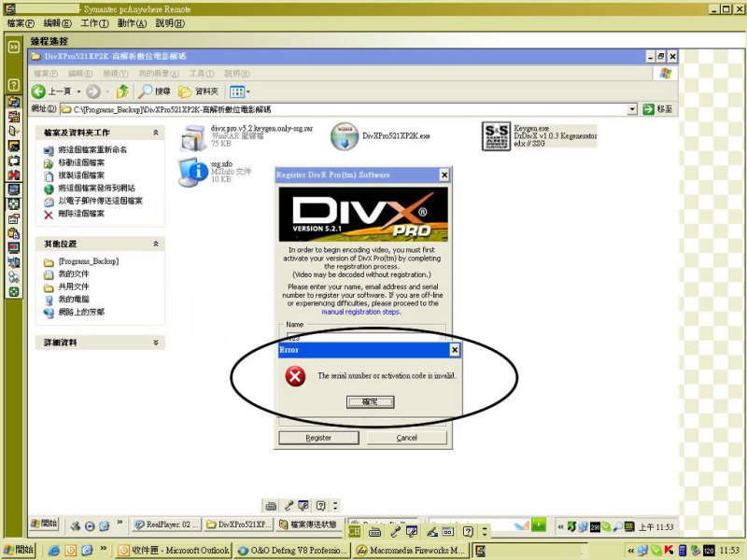Viewport: 747px width, 560px height.
Task: Expand the Details panel
Action: click(155, 343)
